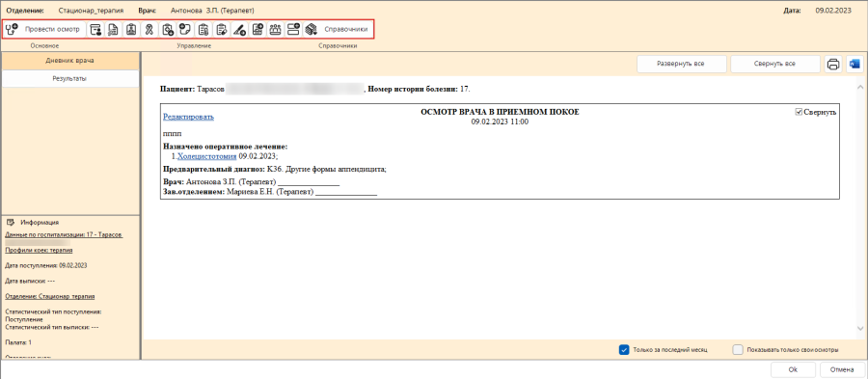The image size is (868, 379).
Task: Click Развернуть все button
Action: [681, 65]
